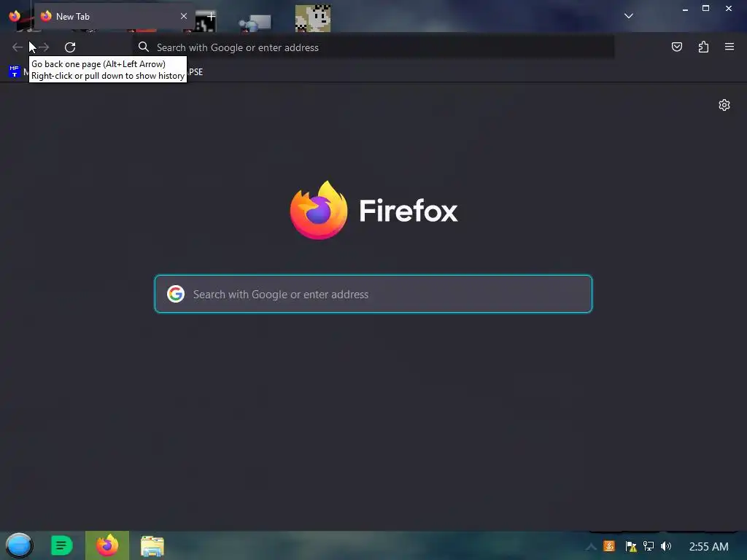The width and height of the screenshot is (747, 560).
Task: Go back one page with the back arrow
Action: pyautogui.click(x=18, y=47)
